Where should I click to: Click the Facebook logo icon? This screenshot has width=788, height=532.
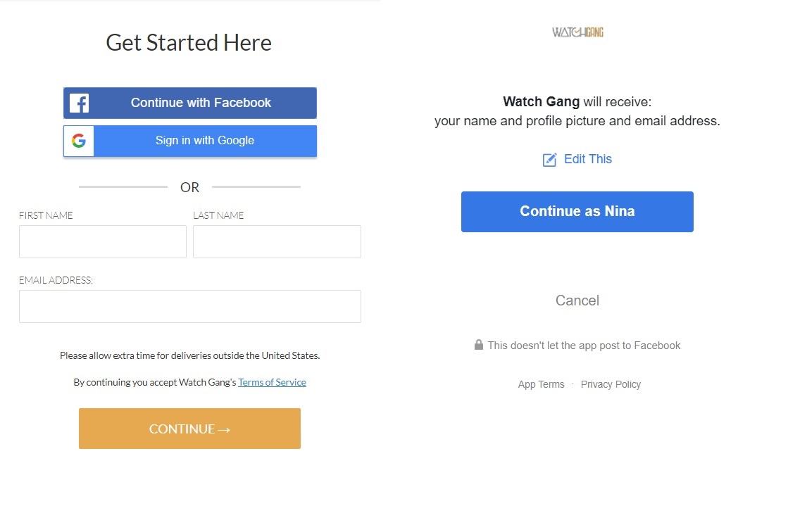pos(79,103)
